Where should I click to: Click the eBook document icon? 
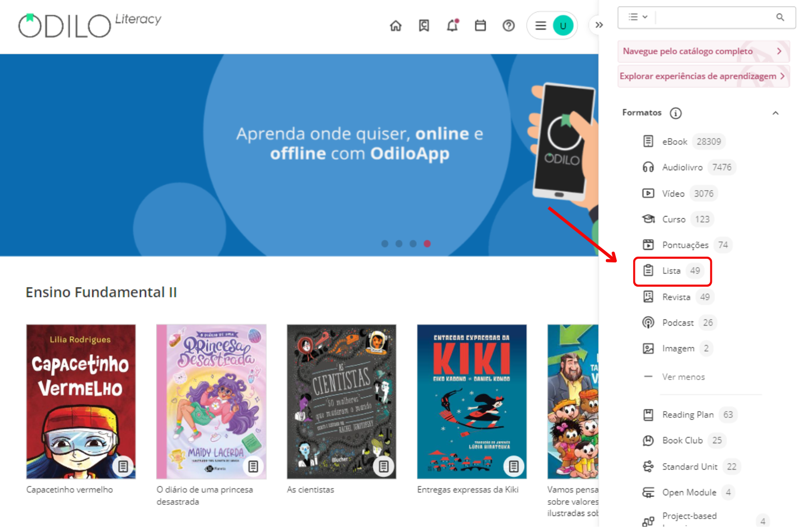648,141
